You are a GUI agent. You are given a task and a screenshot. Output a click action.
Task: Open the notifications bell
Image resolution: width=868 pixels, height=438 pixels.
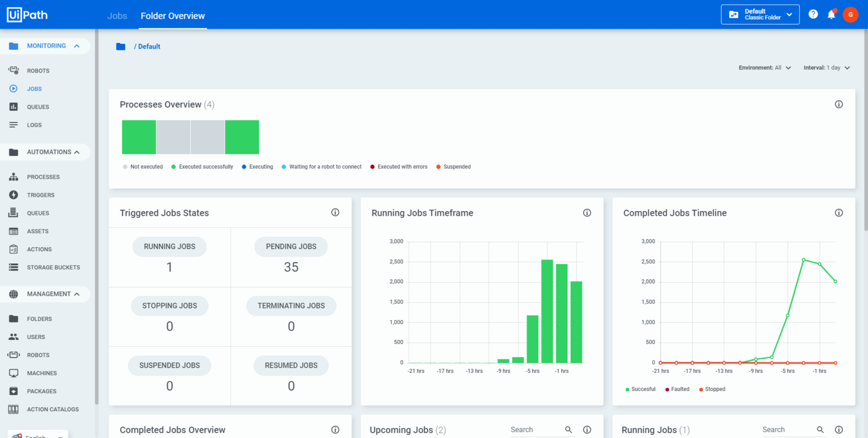click(x=832, y=14)
